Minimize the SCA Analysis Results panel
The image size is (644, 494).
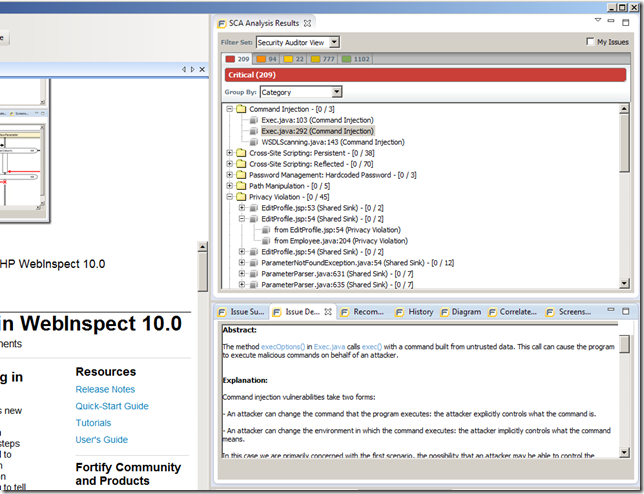click(x=611, y=21)
